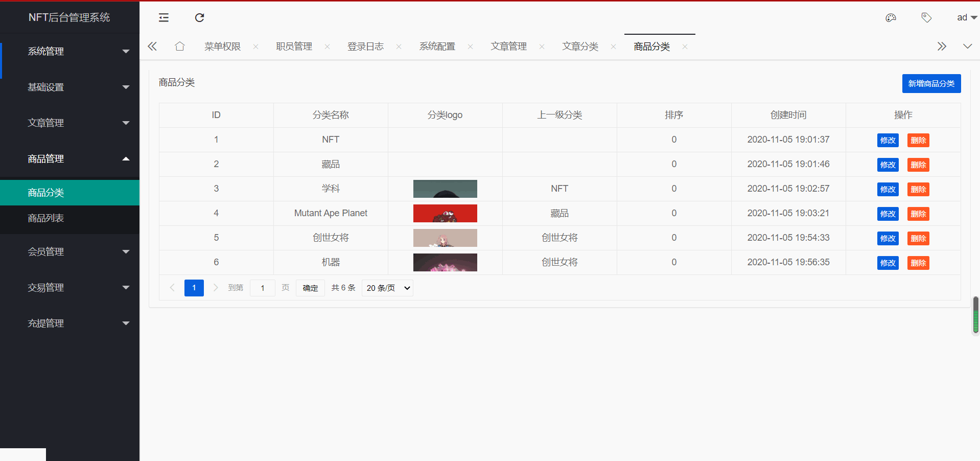Delete the 机器 category row
Screen dimensions: 980x461
point(918,263)
